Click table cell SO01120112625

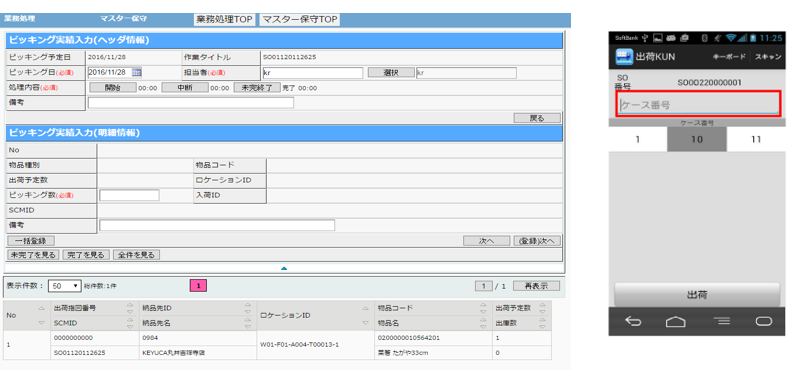(x=94, y=353)
